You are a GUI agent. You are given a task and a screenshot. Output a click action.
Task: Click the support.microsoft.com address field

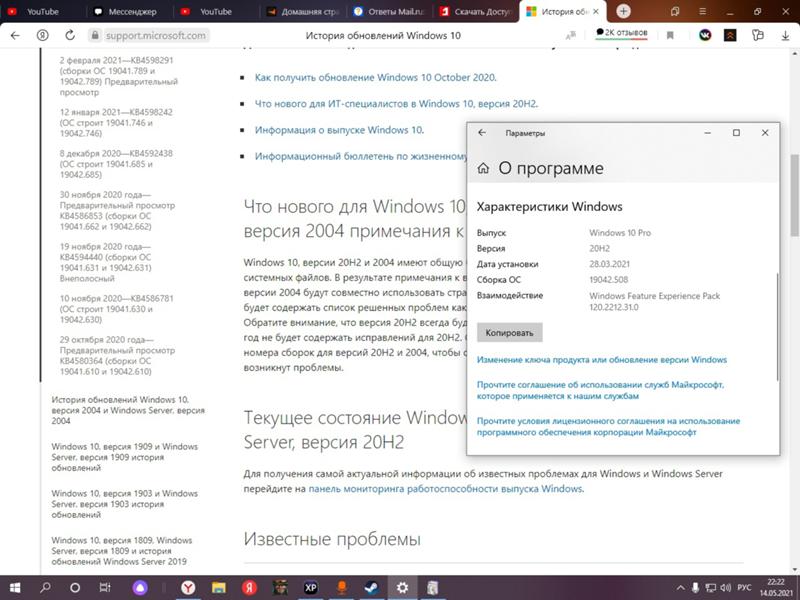pyautogui.click(x=156, y=35)
